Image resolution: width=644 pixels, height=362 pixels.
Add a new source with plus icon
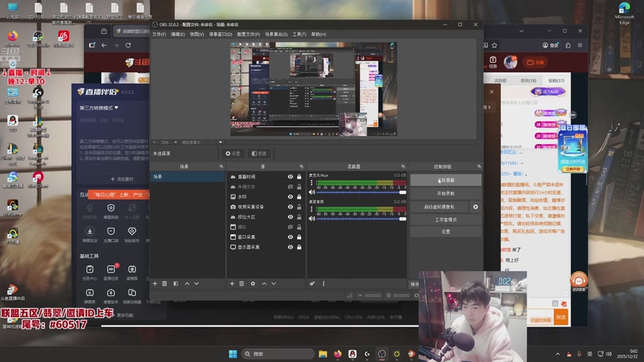click(232, 284)
